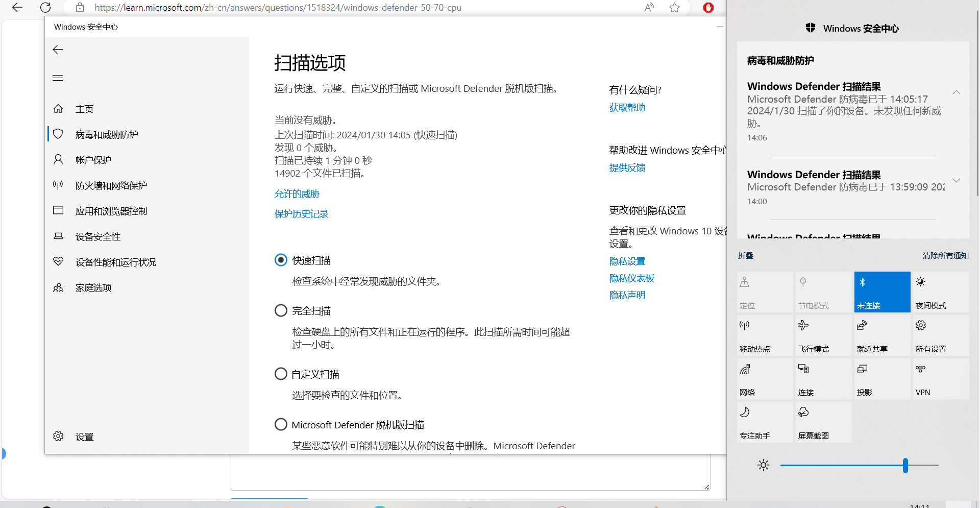Image resolution: width=980 pixels, height=508 pixels.
Task: Open the 隐私仪表板 link
Action: click(x=632, y=278)
